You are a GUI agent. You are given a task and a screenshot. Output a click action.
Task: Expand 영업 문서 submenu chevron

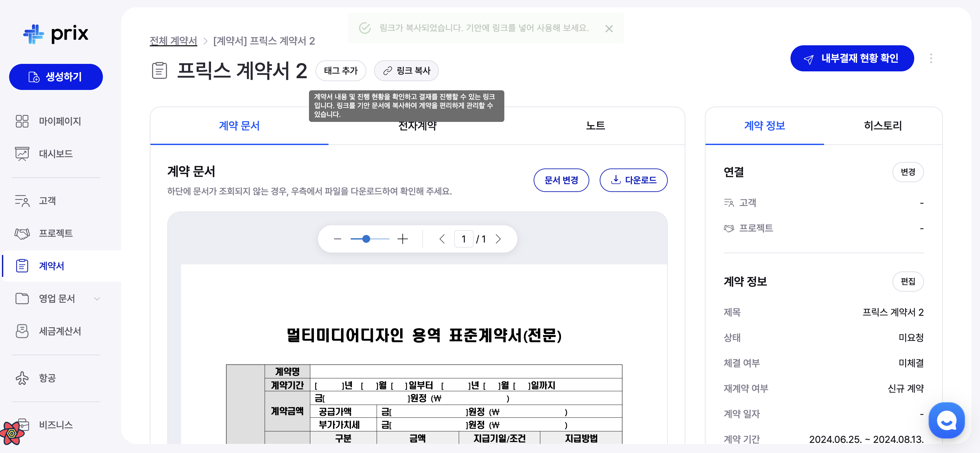[97, 299]
